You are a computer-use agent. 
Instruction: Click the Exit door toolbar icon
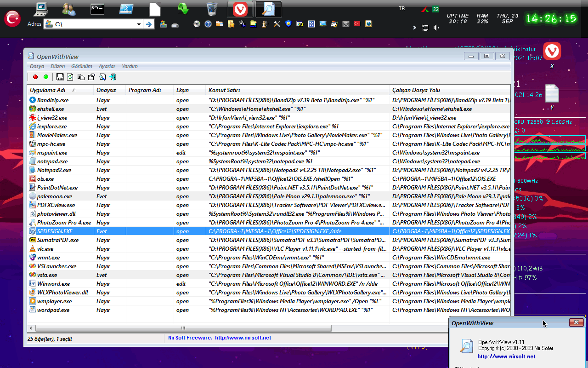pos(113,77)
